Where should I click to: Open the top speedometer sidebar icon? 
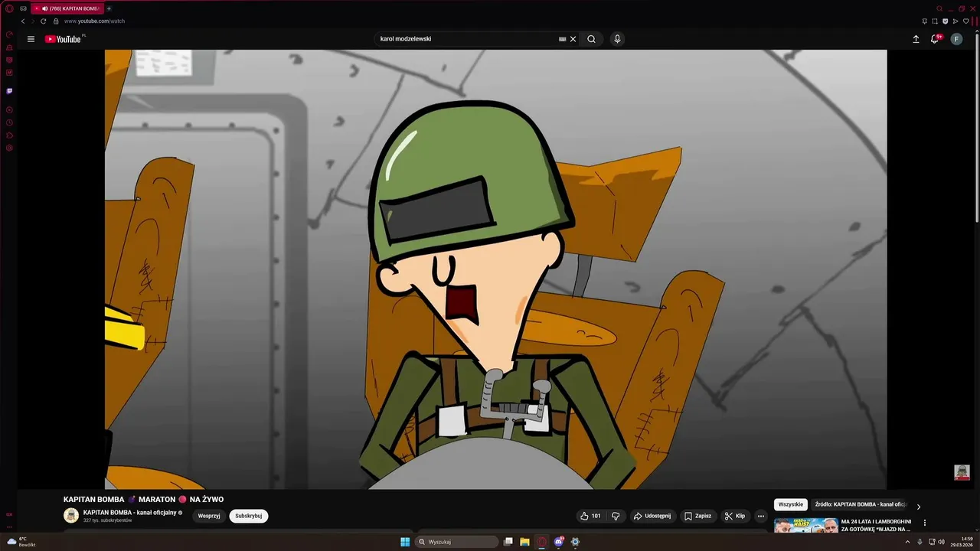point(9,34)
